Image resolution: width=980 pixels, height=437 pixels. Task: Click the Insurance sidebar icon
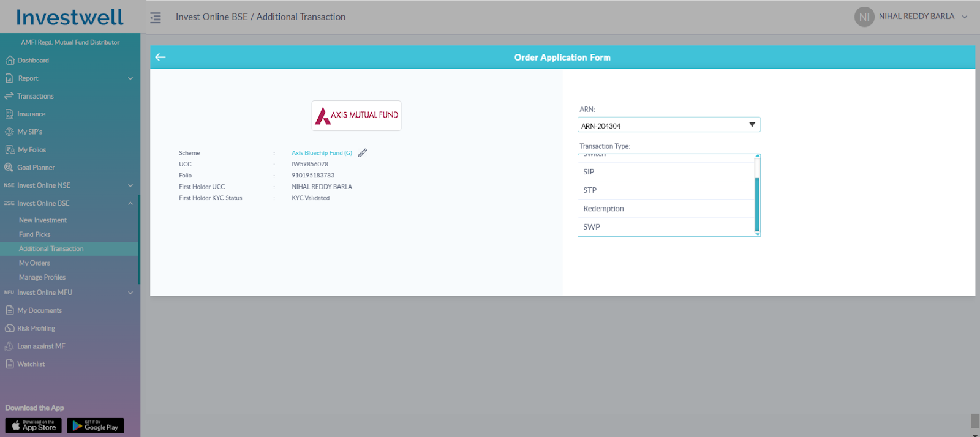point(9,114)
